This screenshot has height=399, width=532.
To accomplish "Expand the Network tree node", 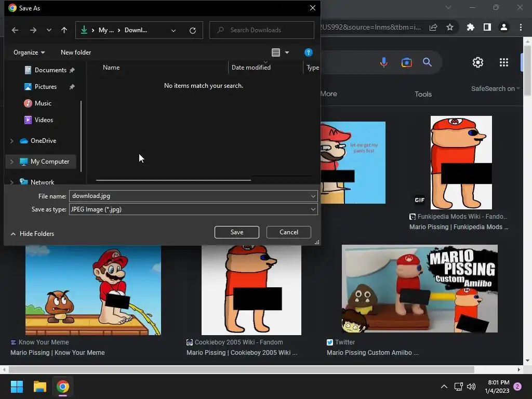I will pos(12,182).
